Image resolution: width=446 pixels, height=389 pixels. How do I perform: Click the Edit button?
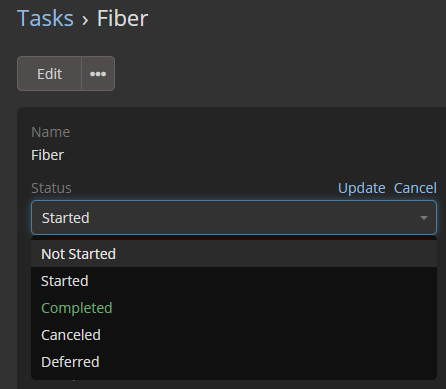(x=49, y=74)
